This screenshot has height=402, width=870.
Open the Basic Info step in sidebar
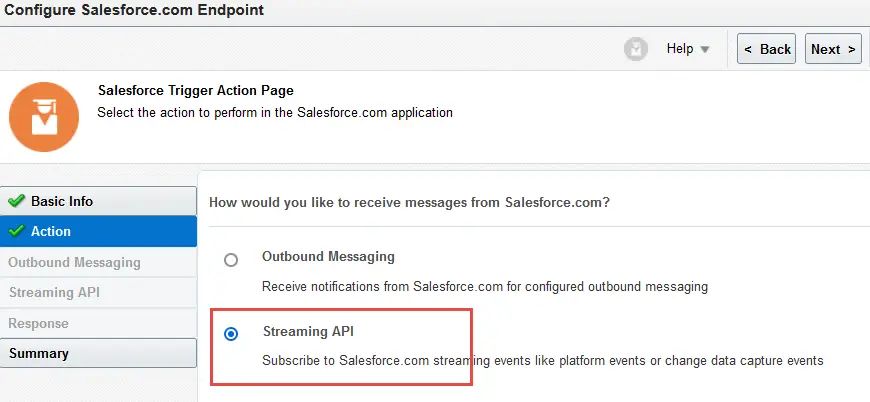[x=98, y=201]
